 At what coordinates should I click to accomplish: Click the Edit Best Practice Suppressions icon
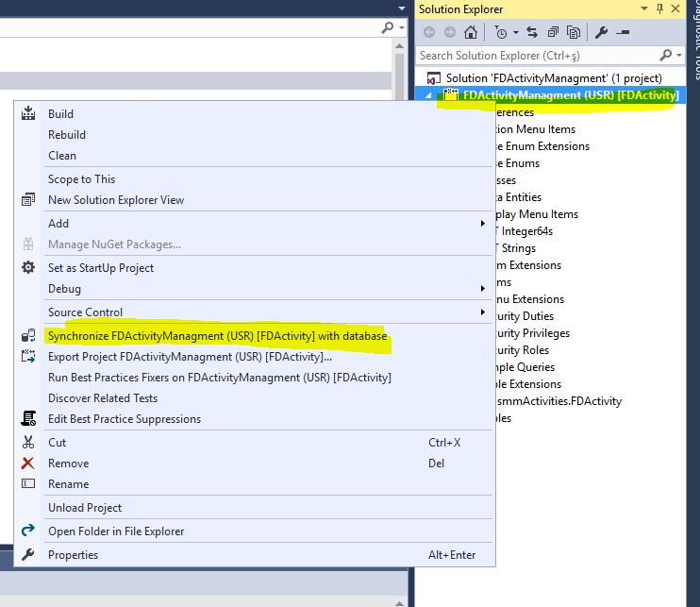28,418
